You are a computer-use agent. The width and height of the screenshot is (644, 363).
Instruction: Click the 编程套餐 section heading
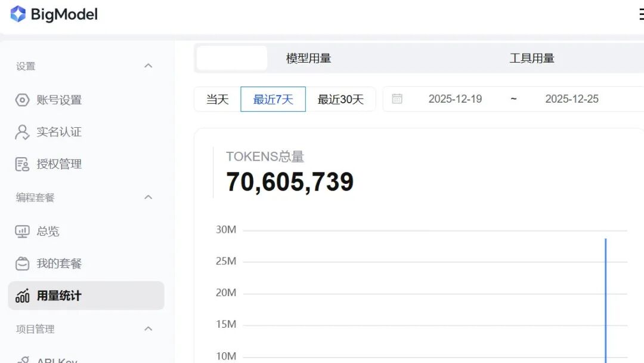click(x=35, y=198)
